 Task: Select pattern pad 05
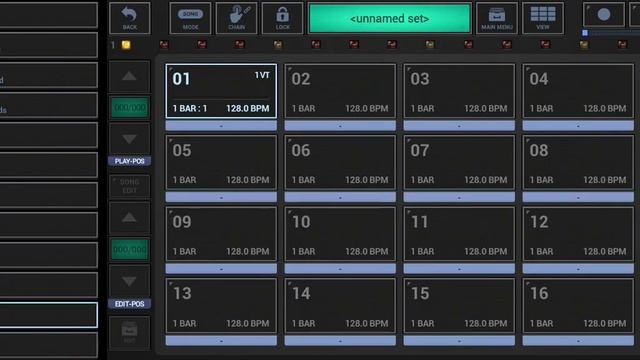click(221, 163)
